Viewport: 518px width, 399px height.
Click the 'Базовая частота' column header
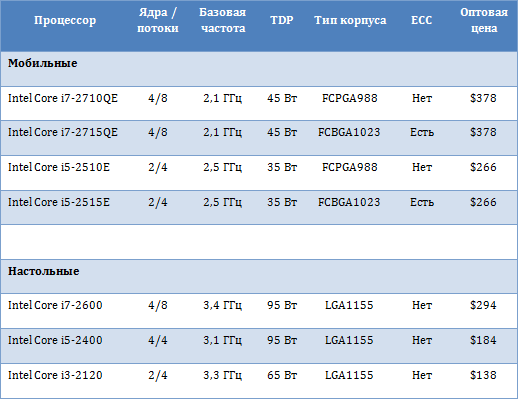(x=223, y=20)
